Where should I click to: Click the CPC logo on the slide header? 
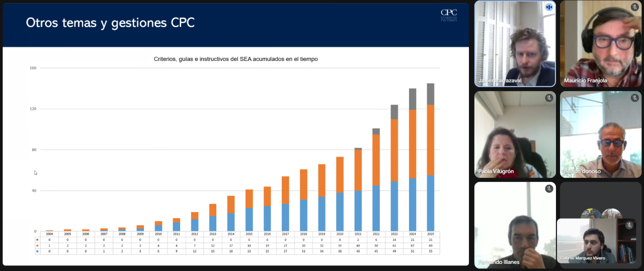(x=448, y=15)
